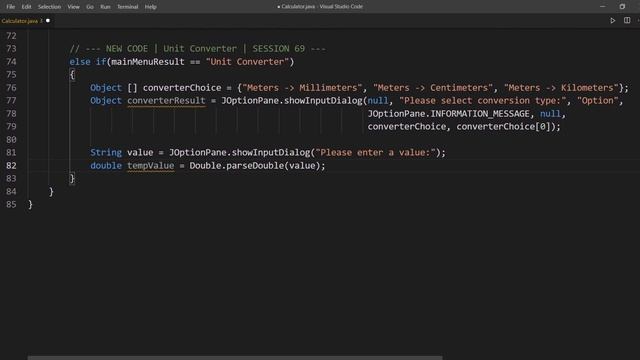Click the "Meters -> Kilometers" string
The height and width of the screenshot is (360, 640).
point(561,88)
